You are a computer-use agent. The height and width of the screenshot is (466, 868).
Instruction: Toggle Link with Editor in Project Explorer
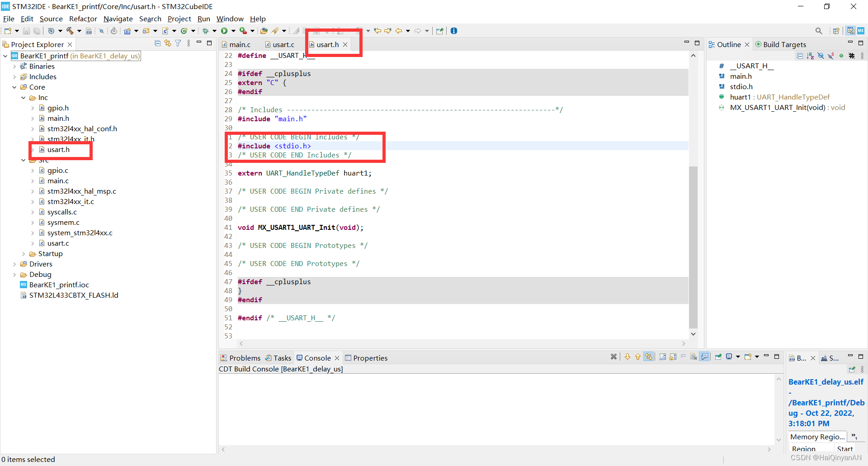168,43
